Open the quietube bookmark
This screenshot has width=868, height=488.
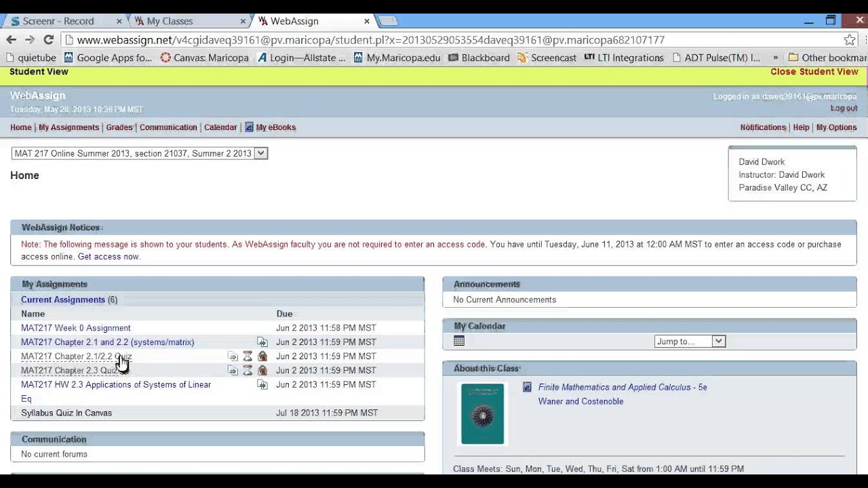[31, 58]
